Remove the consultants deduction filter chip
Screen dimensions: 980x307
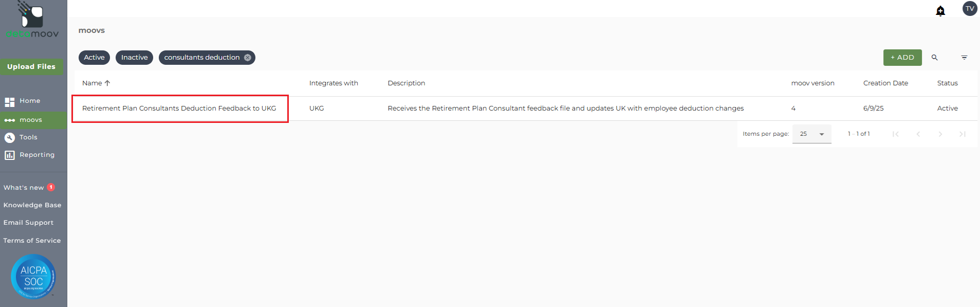pyautogui.click(x=248, y=58)
